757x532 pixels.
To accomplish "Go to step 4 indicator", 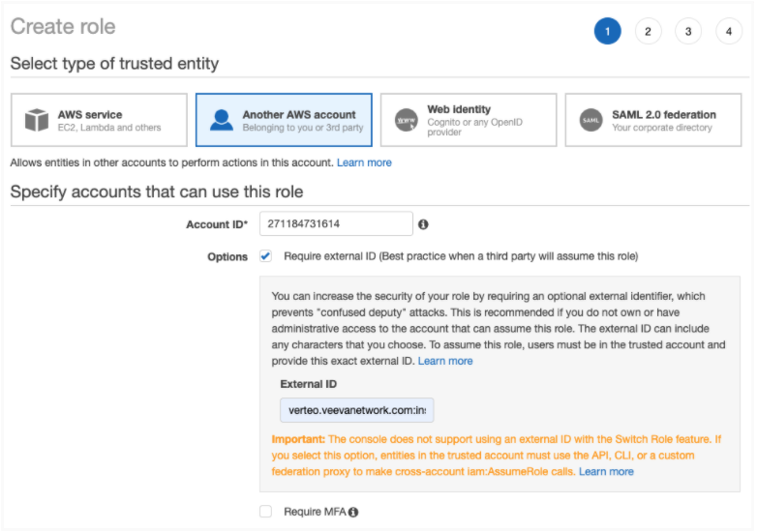I will point(728,32).
